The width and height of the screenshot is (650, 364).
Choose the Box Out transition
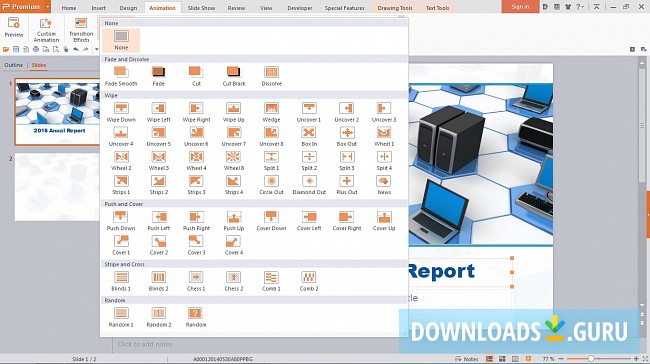click(347, 136)
